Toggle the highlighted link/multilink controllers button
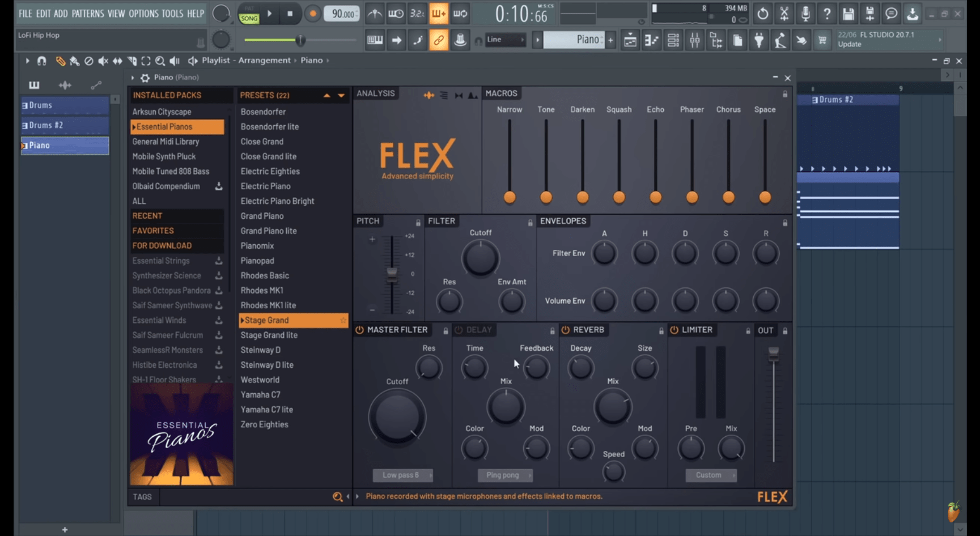The width and height of the screenshot is (980, 536). 439,40
